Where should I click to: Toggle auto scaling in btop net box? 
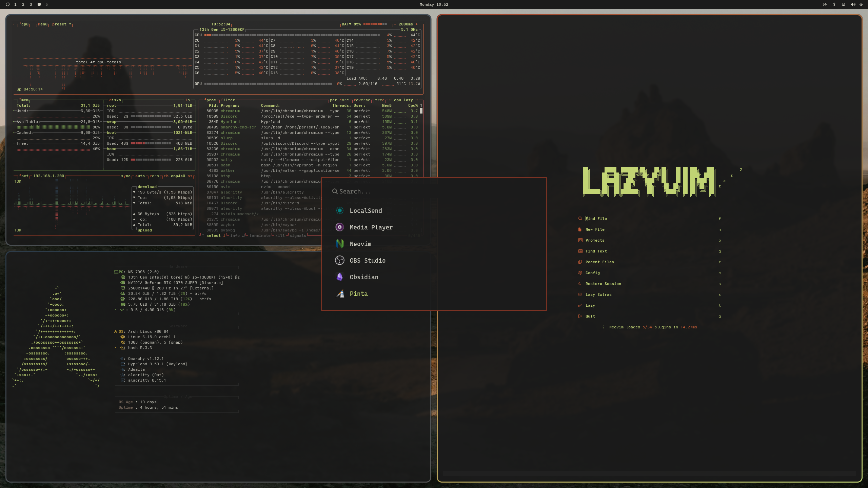coord(140,176)
